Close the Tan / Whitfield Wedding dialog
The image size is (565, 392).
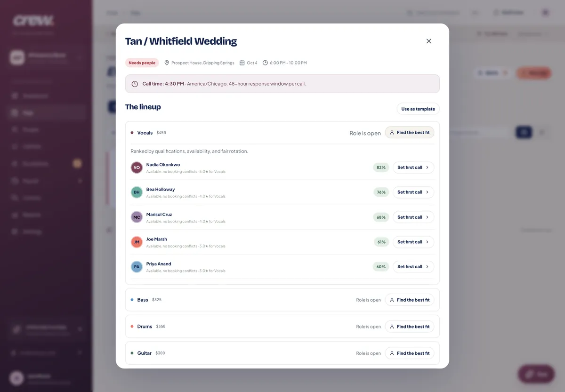point(428,41)
